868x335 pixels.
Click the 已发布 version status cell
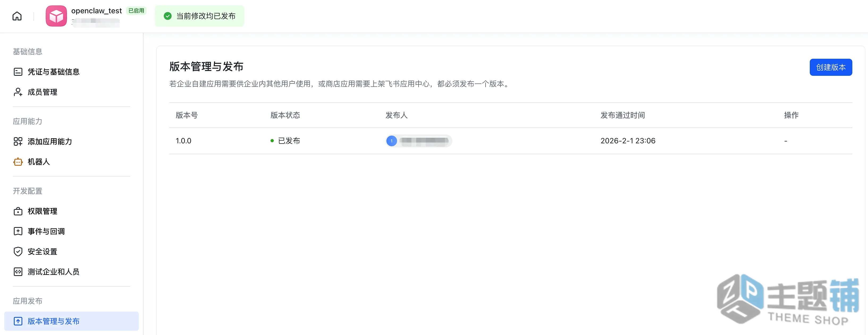285,141
